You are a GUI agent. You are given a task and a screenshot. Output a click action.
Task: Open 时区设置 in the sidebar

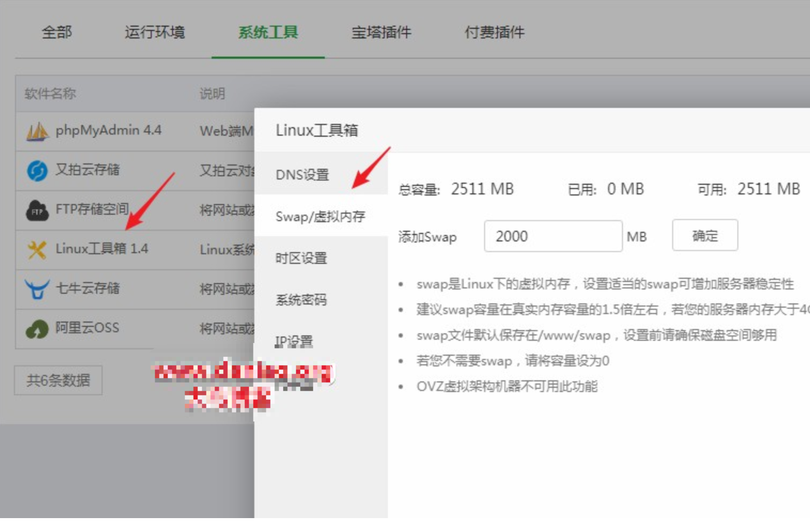click(321, 257)
